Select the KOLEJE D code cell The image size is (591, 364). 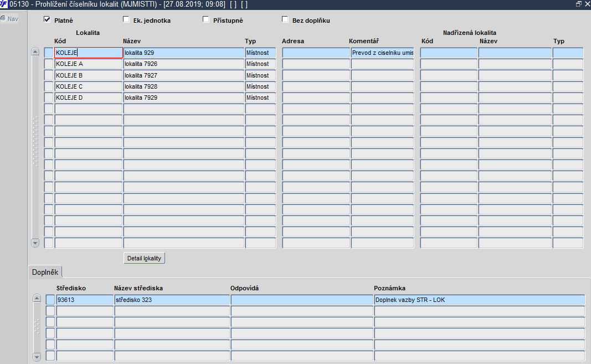click(x=89, y=98)
